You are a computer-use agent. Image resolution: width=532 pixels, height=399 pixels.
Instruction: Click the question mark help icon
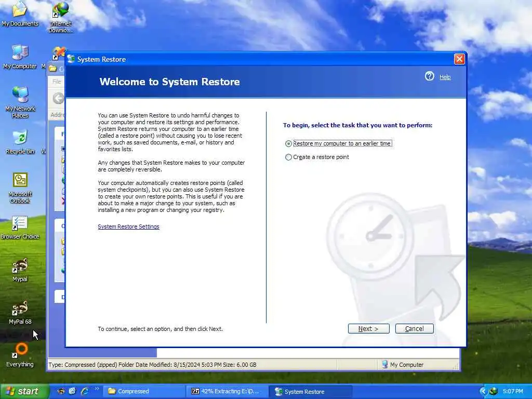tap(430, 76)
